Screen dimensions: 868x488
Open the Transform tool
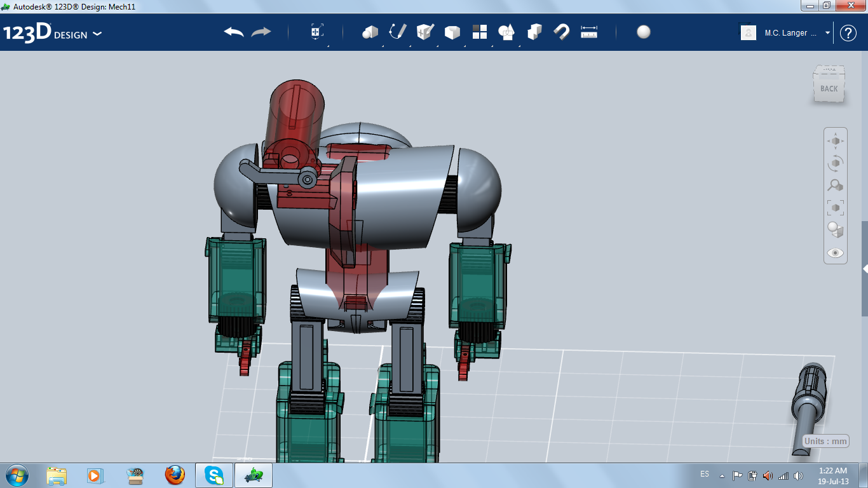pos(316,32)
